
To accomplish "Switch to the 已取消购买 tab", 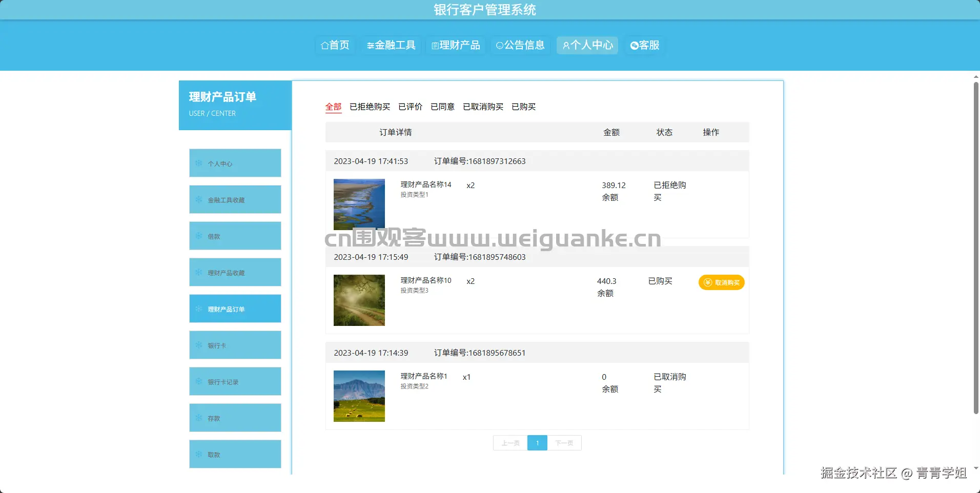I will (483, 107).
